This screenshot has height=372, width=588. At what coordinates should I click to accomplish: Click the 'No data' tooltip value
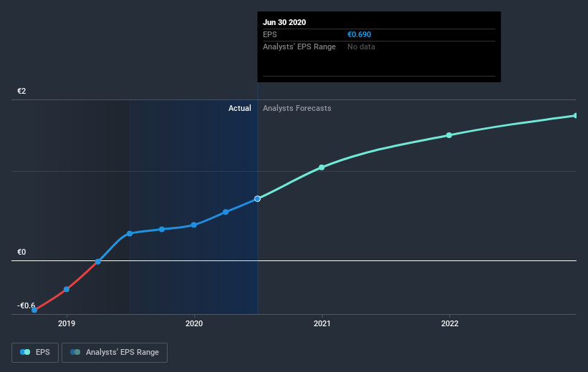click(x=361, y=46)
